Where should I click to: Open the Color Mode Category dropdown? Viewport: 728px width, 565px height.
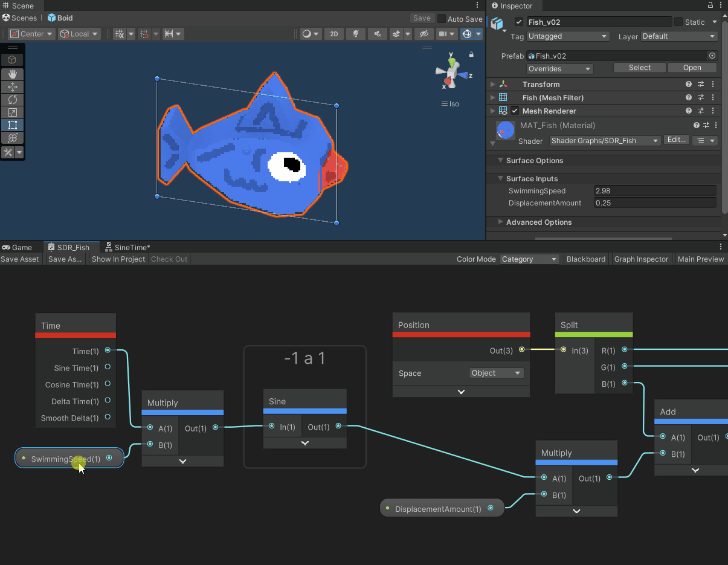point(529,259)
